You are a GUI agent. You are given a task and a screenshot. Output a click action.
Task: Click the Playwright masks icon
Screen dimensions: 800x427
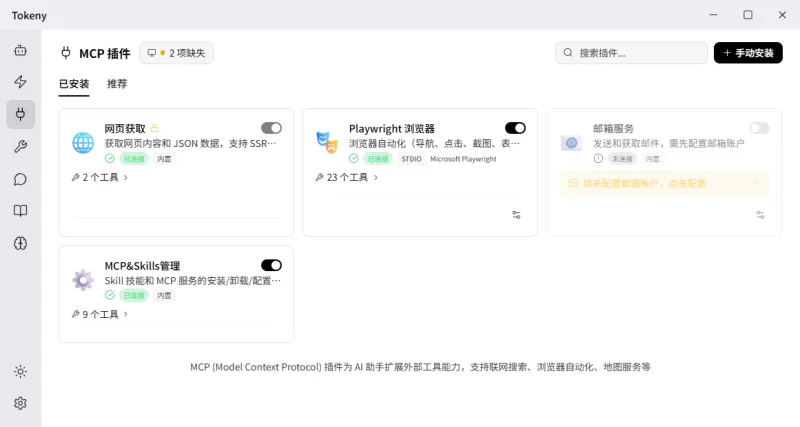point(327,142)
